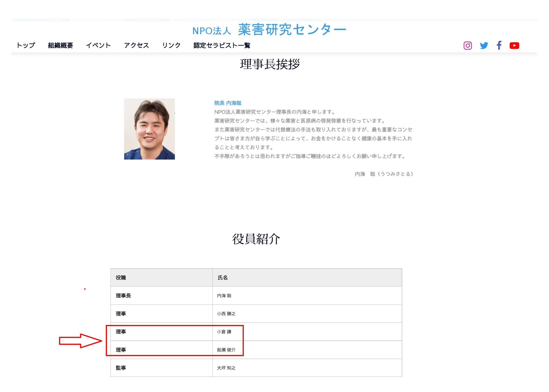Click the NPO法人 薬害研究センター site logo

(269, 30)
